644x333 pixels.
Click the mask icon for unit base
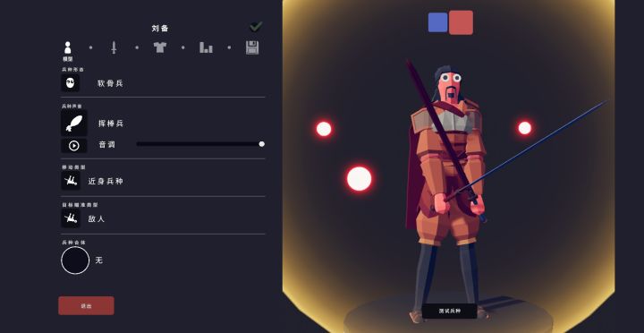(x=71, y=83)
